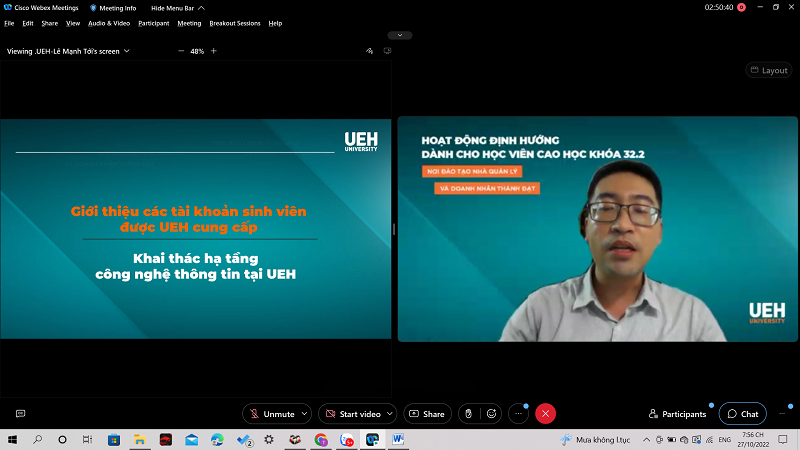Click the recording indicator next to timer

point(741,7)
